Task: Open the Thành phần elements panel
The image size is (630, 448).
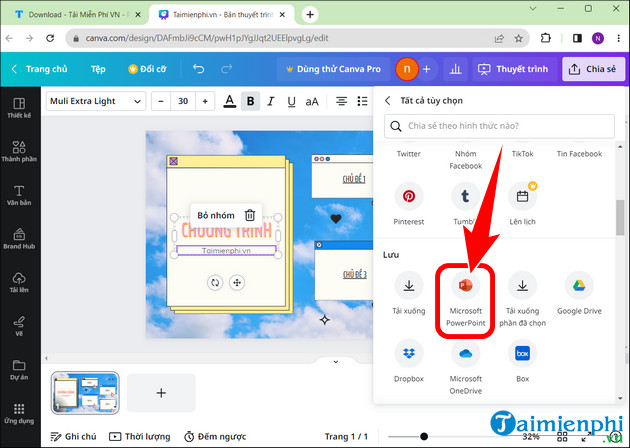Action: (x=19, y=151)
